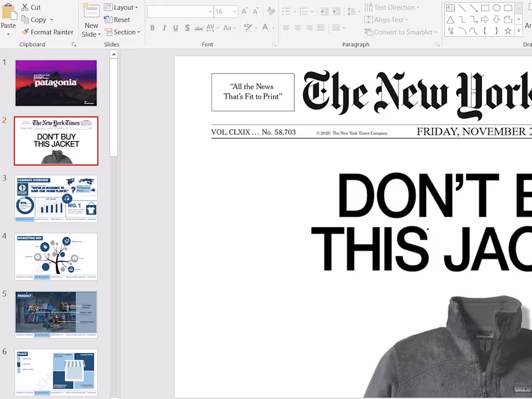This screenshot has height=399, width=532.
Task: Open the Font dialog box launcher
Action: pyautogui.click(x=274, y=44)
